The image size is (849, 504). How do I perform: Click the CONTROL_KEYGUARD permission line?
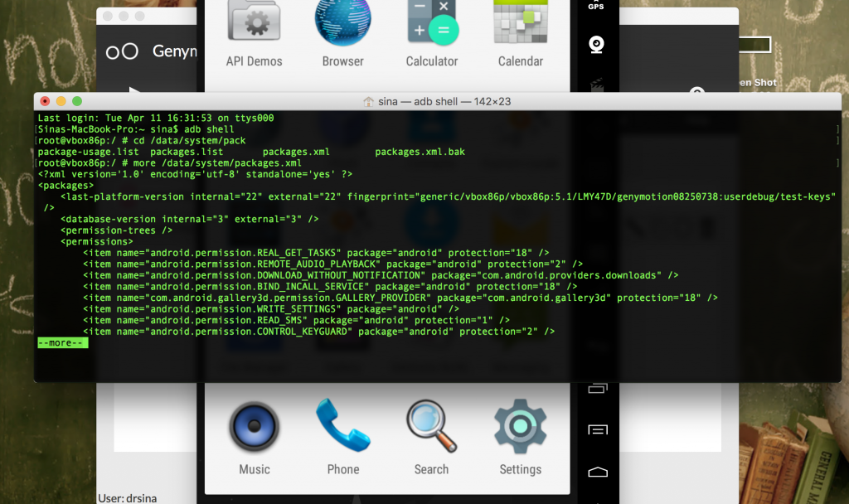coord(319,332)
